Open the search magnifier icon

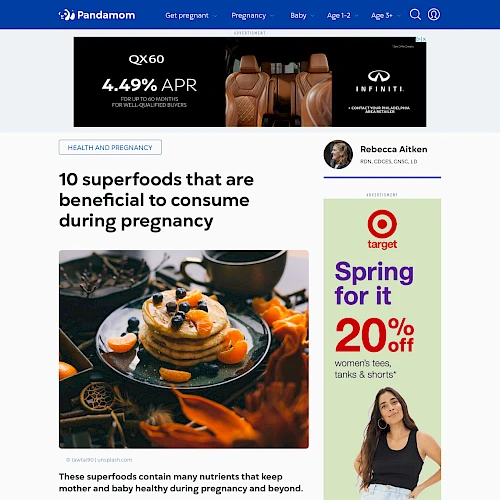pyautogui.click(x=415, y=15)
